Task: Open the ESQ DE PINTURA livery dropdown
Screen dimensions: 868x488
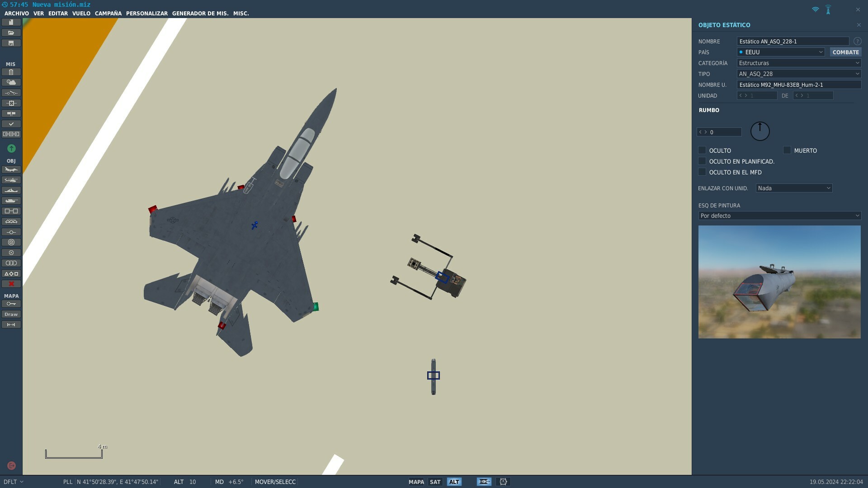Action: [779, 216]
